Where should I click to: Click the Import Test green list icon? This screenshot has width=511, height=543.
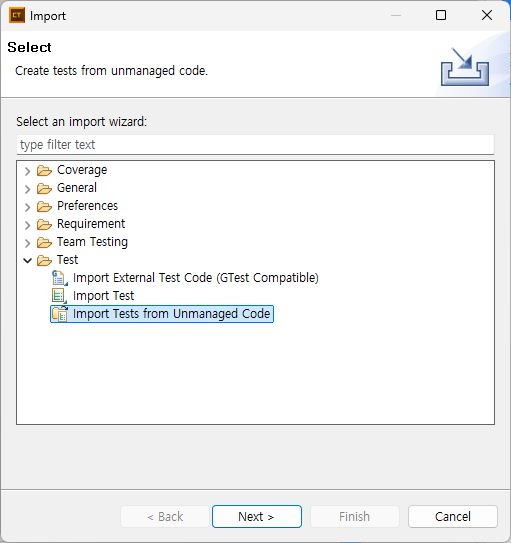[59, 296]
